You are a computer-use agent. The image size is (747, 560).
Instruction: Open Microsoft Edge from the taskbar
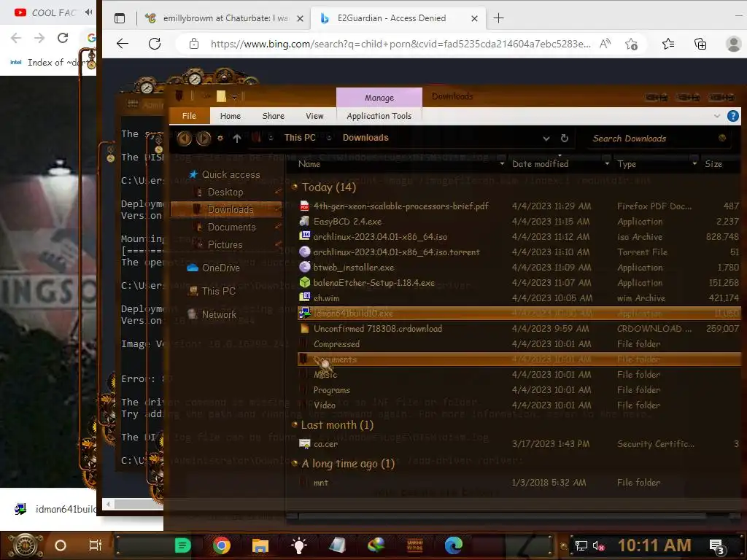tap(453, 545)
